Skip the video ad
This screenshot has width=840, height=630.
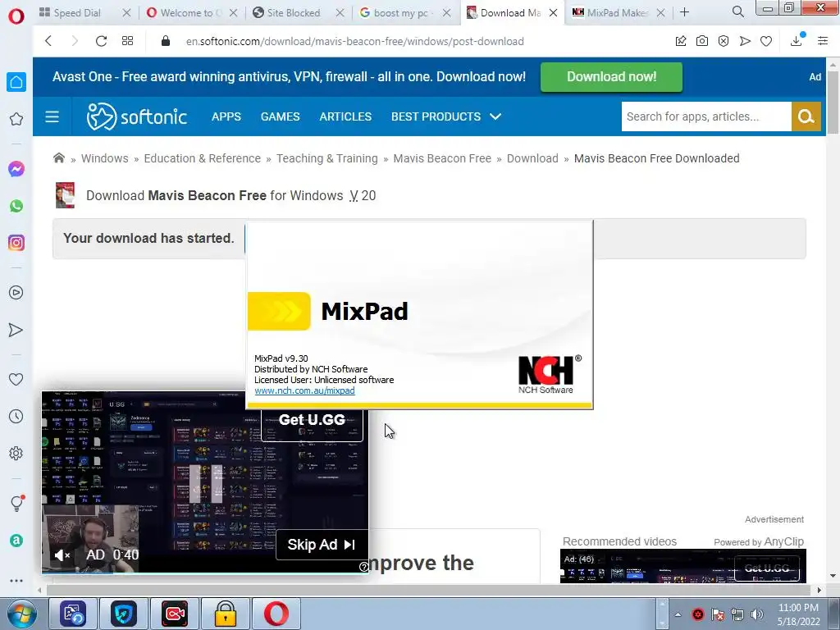(x=322, y=545)
